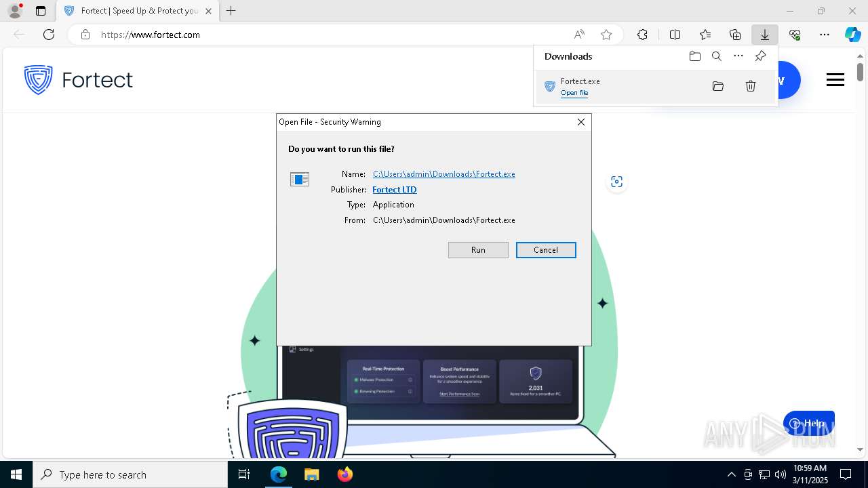Add this page to favorites star
This screenshot has width=868, height=488.
(606, 35)
